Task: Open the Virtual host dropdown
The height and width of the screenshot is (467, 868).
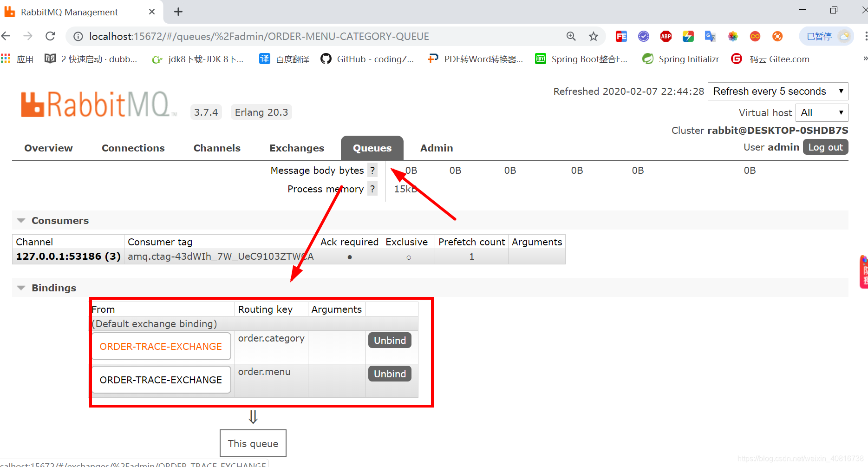Action: [822, 112]
